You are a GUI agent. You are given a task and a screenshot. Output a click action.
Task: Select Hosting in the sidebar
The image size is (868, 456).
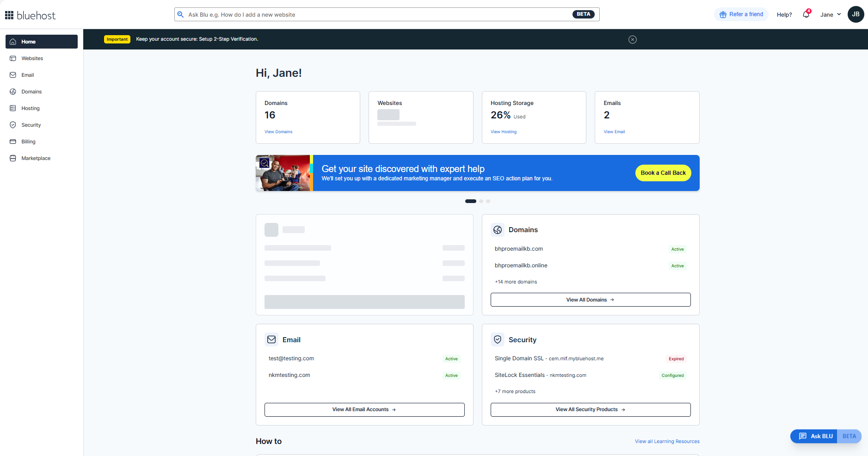[x=30, y=108]
